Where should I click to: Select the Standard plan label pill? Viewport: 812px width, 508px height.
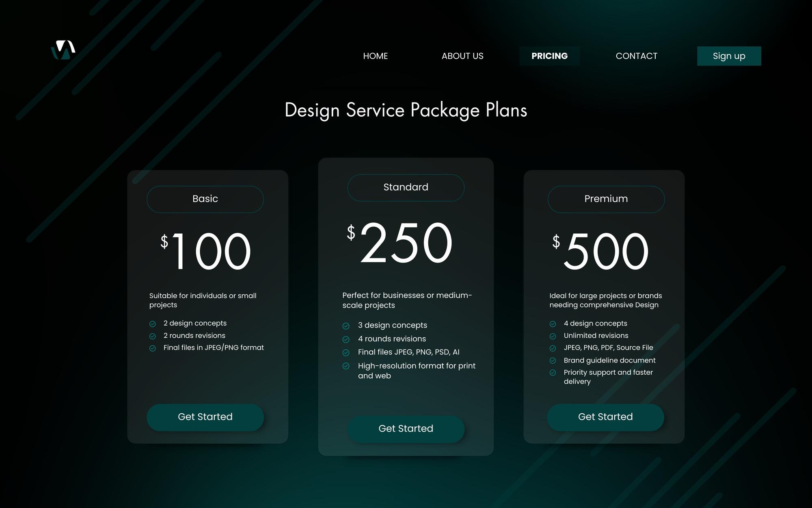point(406,188)
